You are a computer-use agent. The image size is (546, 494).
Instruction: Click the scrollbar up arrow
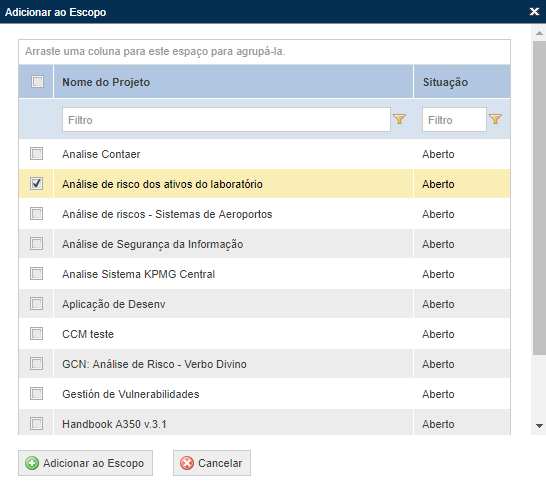539,33
